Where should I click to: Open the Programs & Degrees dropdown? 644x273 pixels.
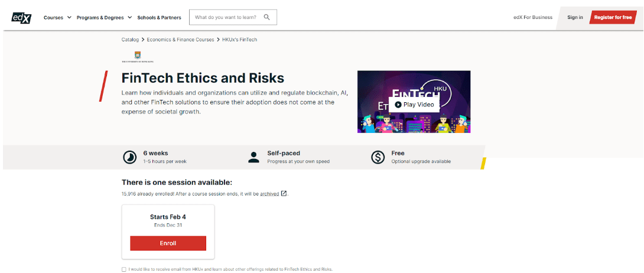(x=103, y=18)
